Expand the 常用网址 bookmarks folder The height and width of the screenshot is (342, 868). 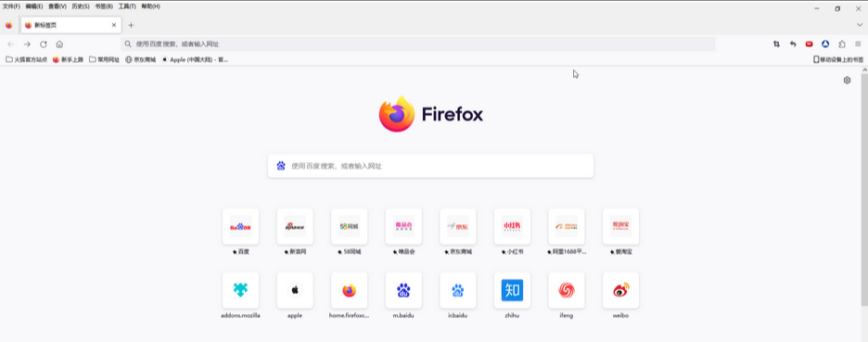pyautogui.click(x=105, y=59)
